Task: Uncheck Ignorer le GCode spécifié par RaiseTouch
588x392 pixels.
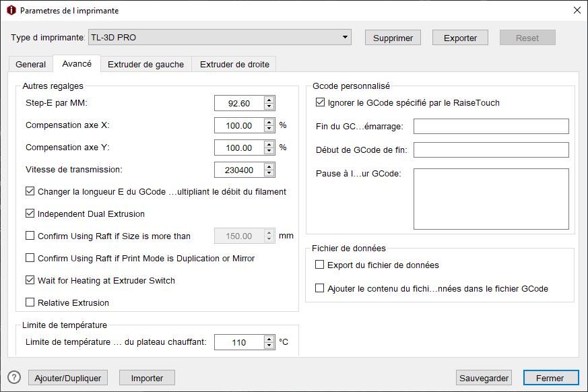Action: click(x=320, y=103)
